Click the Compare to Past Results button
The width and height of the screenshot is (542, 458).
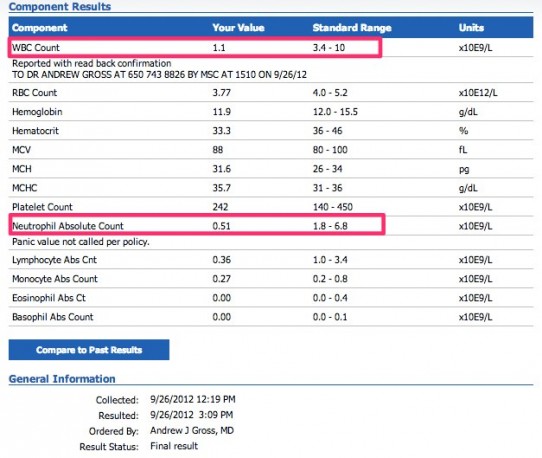coord(89,350)
